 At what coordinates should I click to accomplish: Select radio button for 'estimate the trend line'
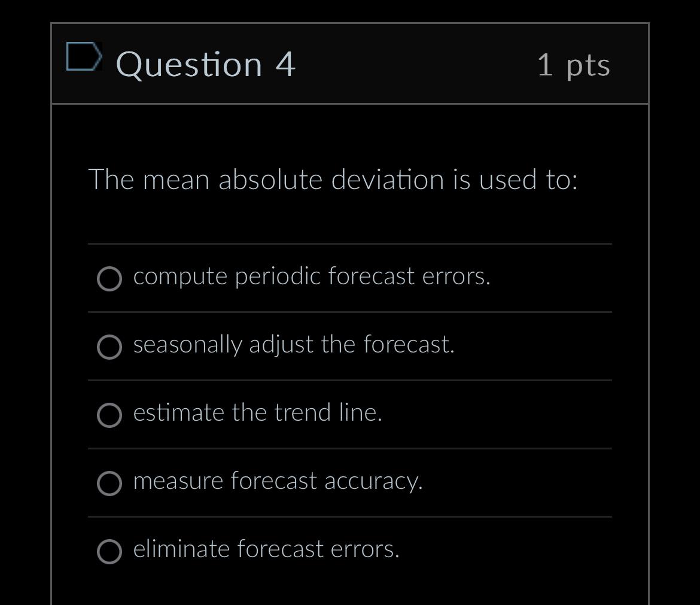point(108,415)
